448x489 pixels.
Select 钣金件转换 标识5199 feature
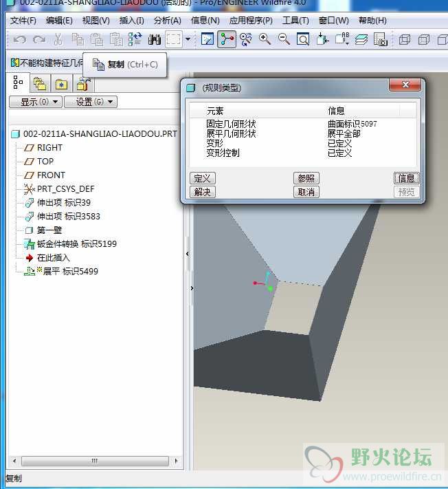[70, 244]
